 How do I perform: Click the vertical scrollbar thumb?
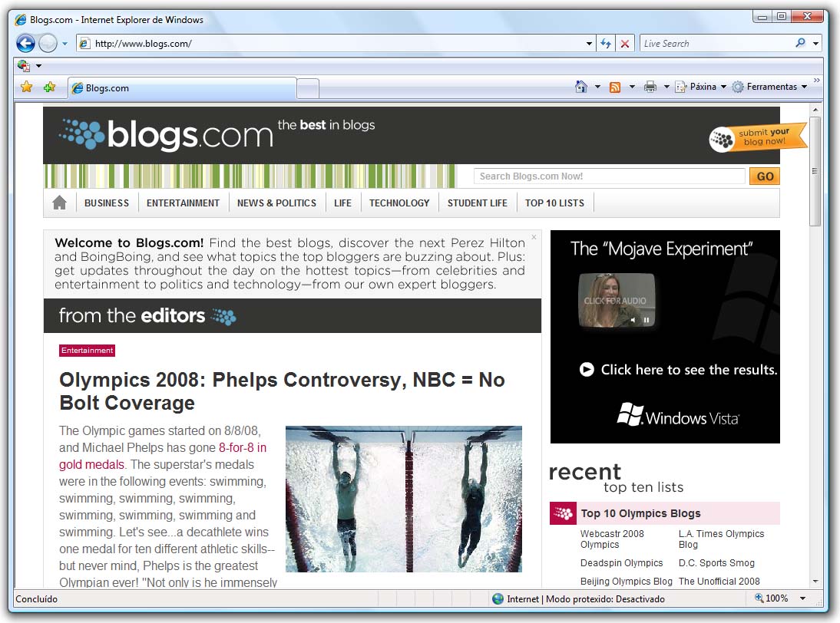click(815, 171)
